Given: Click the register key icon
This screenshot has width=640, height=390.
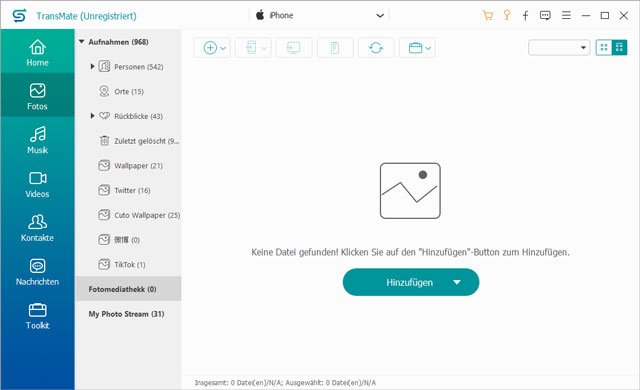Looking at the screenshot, I should click(507, 16).
